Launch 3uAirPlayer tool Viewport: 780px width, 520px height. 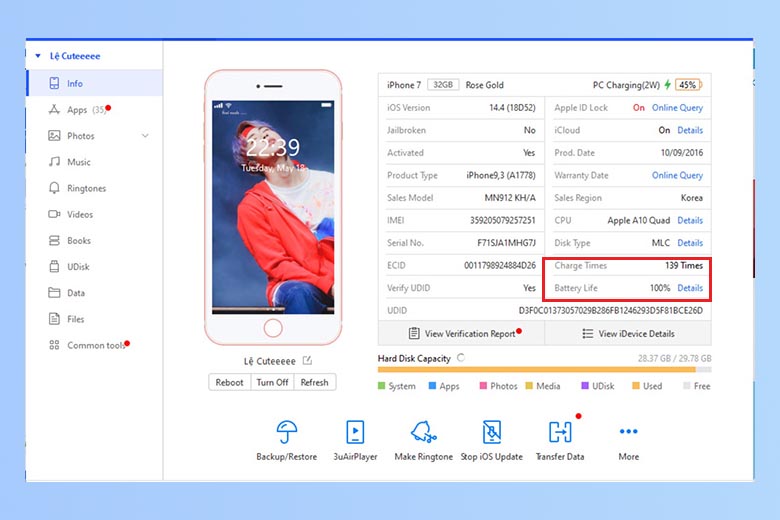355,432
